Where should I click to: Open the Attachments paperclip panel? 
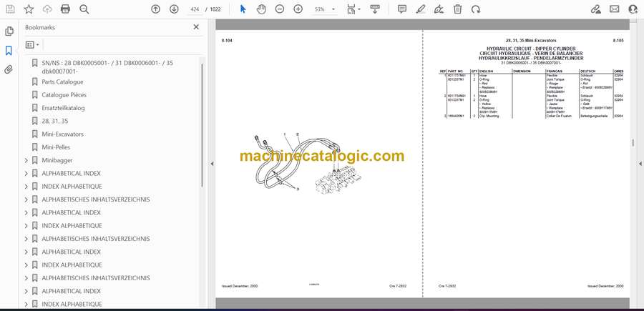(x=9, y=69)
